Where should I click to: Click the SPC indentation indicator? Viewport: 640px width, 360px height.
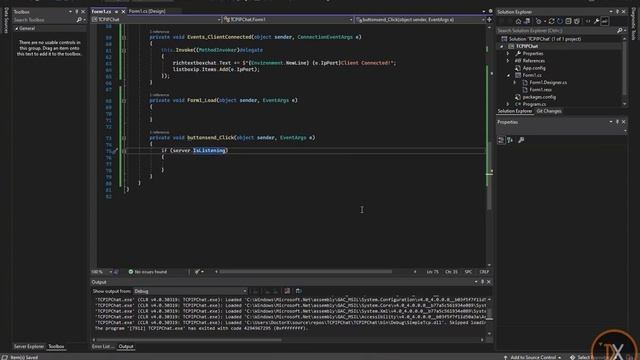(468, 272)
